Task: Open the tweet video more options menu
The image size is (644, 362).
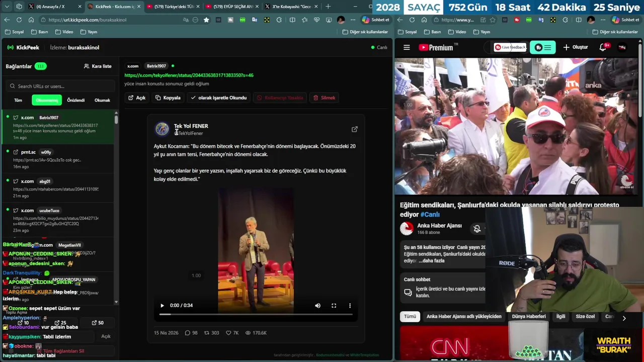Action: tap(350, 305)
